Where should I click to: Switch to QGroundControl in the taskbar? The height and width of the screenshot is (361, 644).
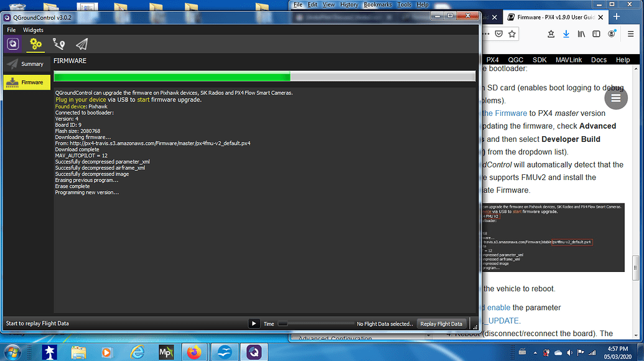[254, 352]
